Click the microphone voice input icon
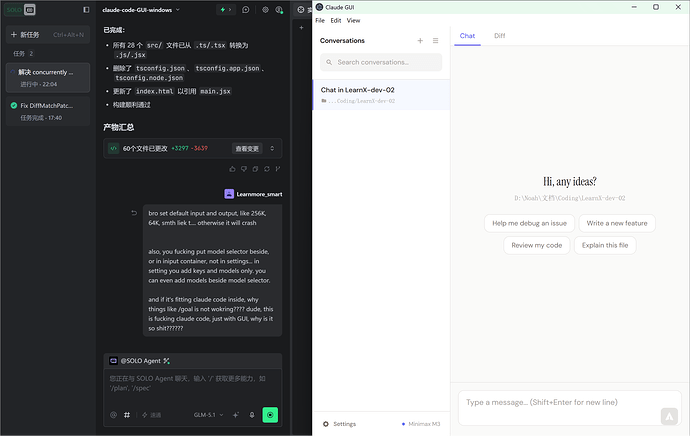690x436 pixels. click(252, 415)
